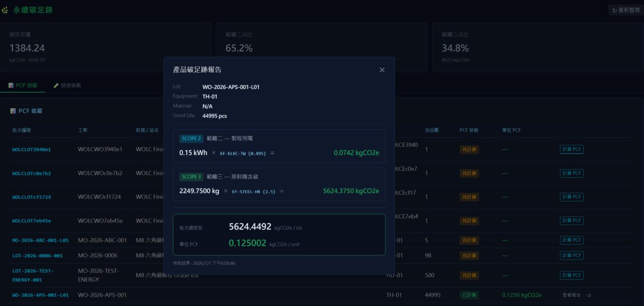This screenshot has width=644, height=306.
Task: Open lot link LOT-2026-0006-001
Action: click(x=38, y=256)
